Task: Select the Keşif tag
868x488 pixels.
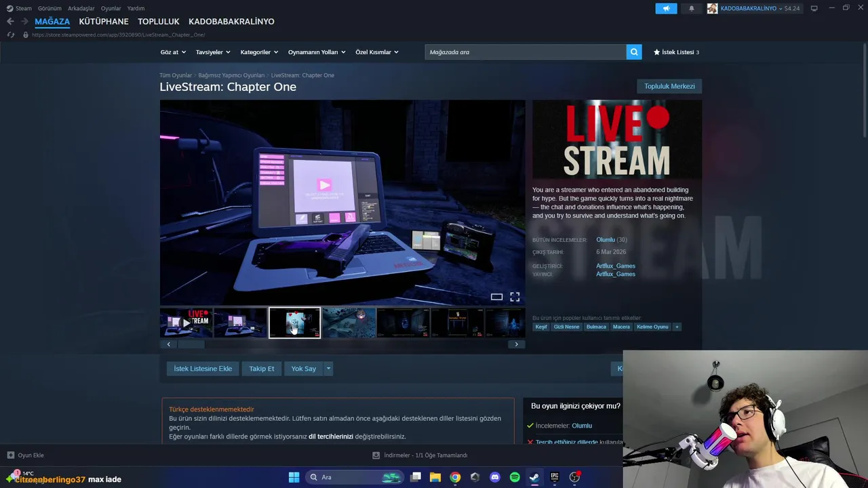Action: click(x=541, y=327)
